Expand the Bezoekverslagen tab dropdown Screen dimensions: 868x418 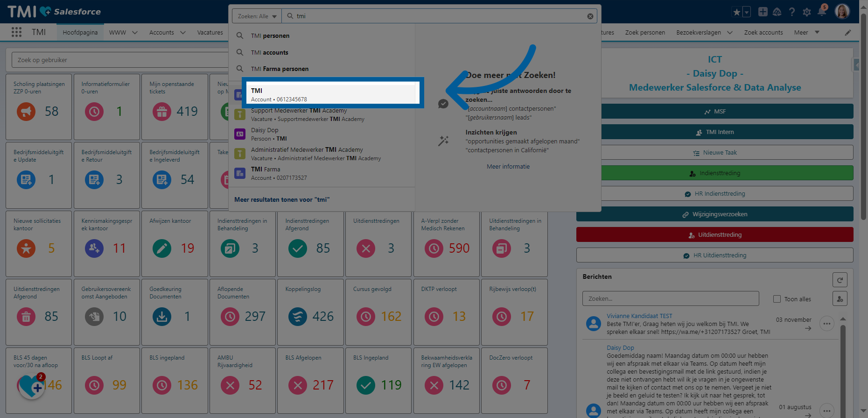tap(730, 33)
